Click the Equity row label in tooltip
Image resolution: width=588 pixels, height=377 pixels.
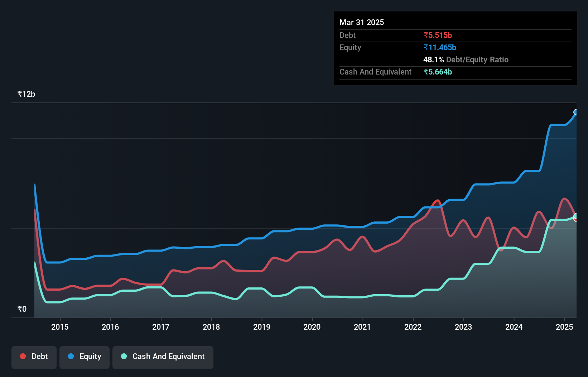pyautogui.click(x=350, y=47)
